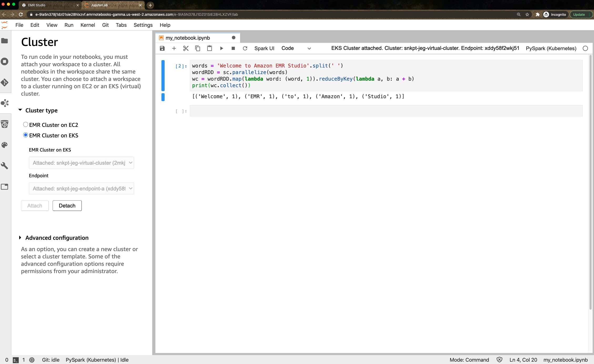594x364 pixels.
Task: Save the notebook with the save icon
Action: (162, 48)
